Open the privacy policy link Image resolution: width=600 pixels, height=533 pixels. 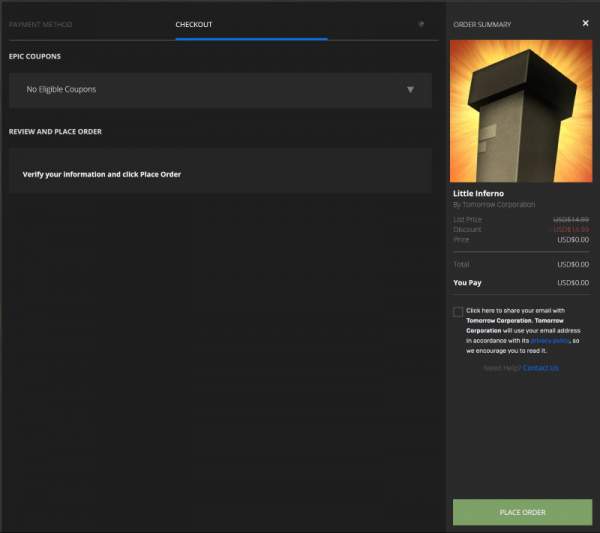point(550,341)
